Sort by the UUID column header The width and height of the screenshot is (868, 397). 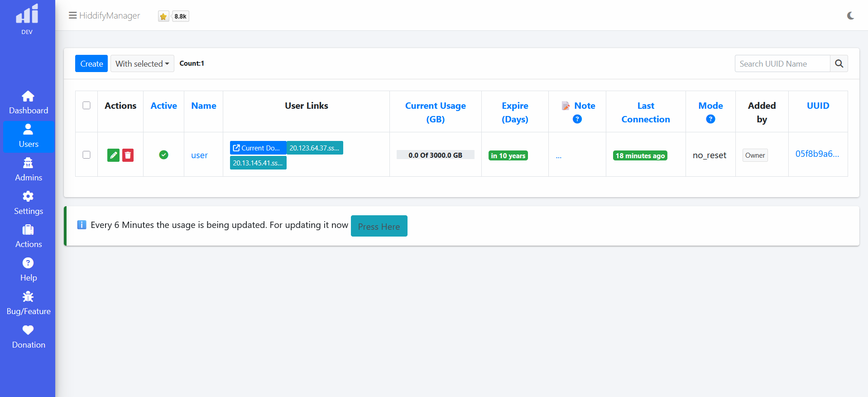pyautogui.click(x=818, y=106)
